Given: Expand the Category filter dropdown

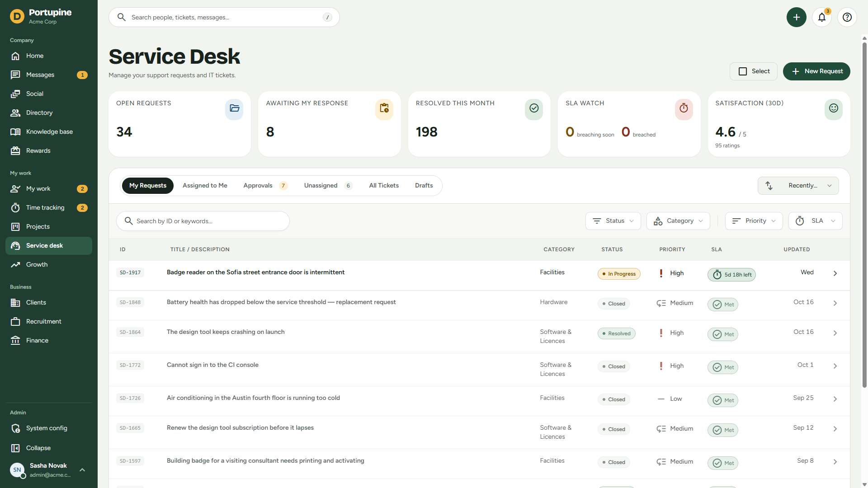Looking at the screenshot, I should (x=678, y=221).
